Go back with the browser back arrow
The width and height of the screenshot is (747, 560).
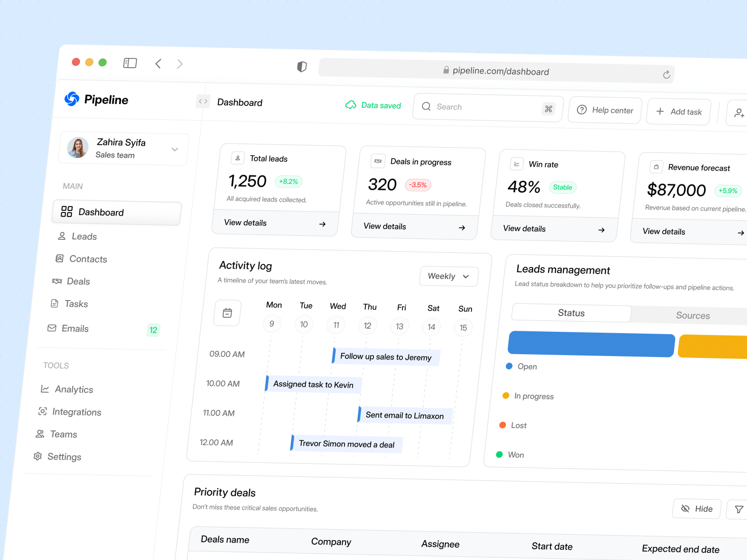[158, 63]
